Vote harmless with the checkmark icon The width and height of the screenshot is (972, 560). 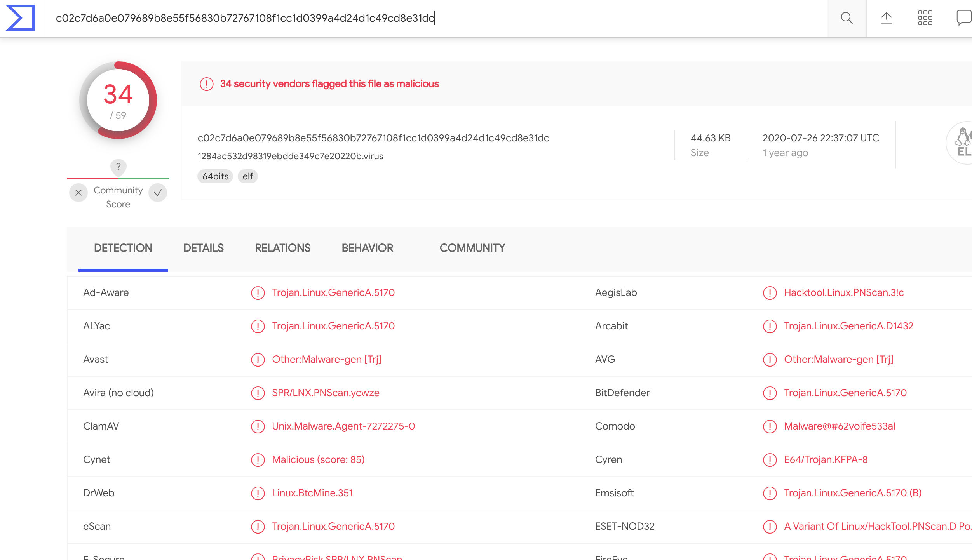158,193
